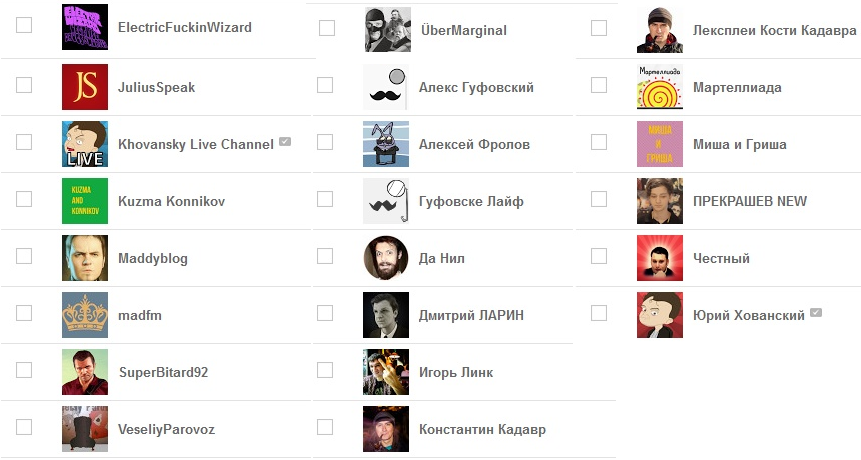Open the VeseliyParovoz channel name link
The width and height of the screenshot is (861, 460).
(166, 429)
